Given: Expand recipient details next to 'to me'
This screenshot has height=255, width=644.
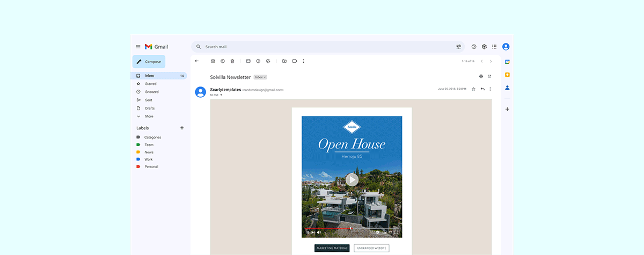Looking at the screenshot, I should pos(221,95).
